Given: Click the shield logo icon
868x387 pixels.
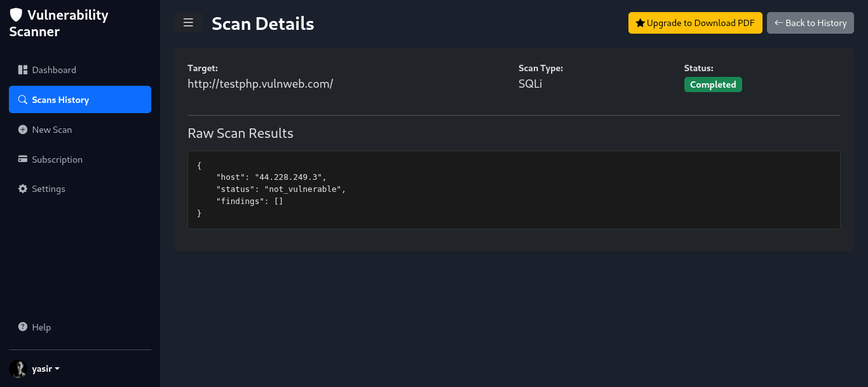Looking at the screenshot, I should 16,15.
